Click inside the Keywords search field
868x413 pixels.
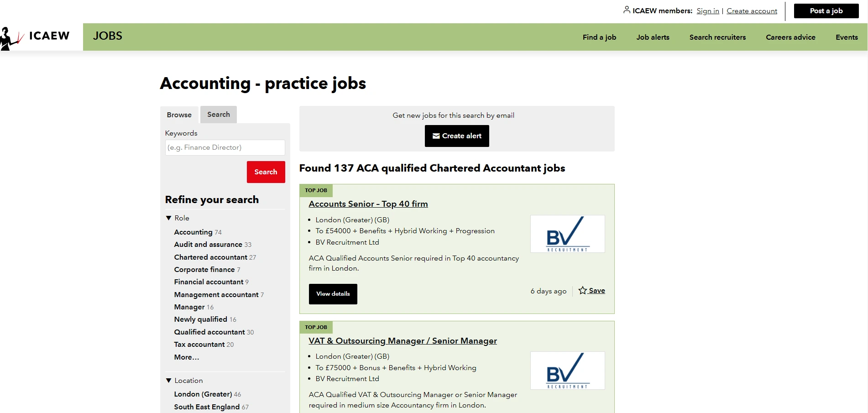[x=225, y=147]
